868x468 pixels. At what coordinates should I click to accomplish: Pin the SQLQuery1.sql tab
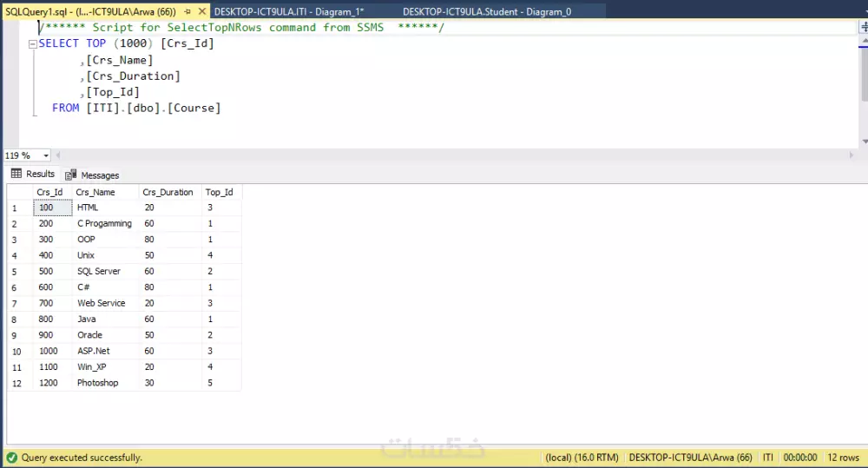tap(187, 11)
